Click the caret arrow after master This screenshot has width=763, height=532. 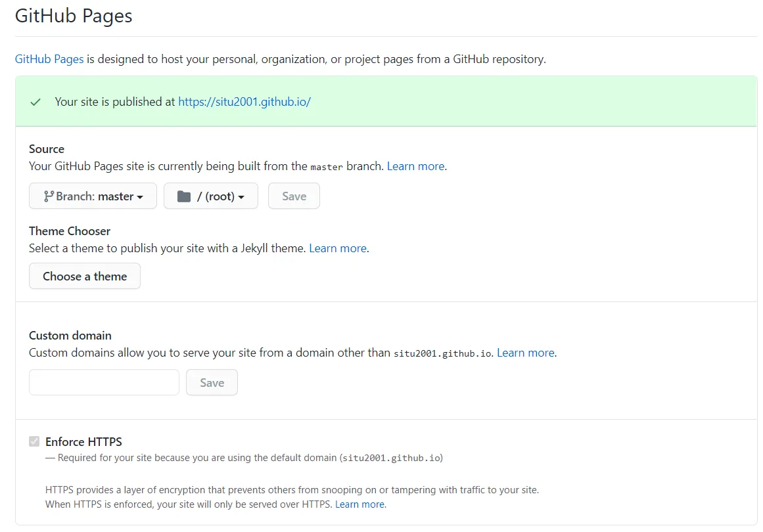point(140,197)
